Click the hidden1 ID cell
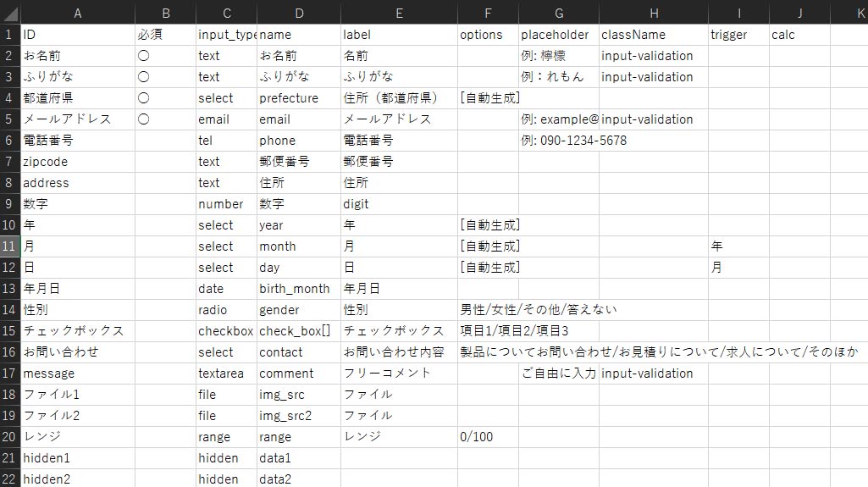The width and height of the screenshot is (868, 487). pyautogui.click(x=47, y=458)
